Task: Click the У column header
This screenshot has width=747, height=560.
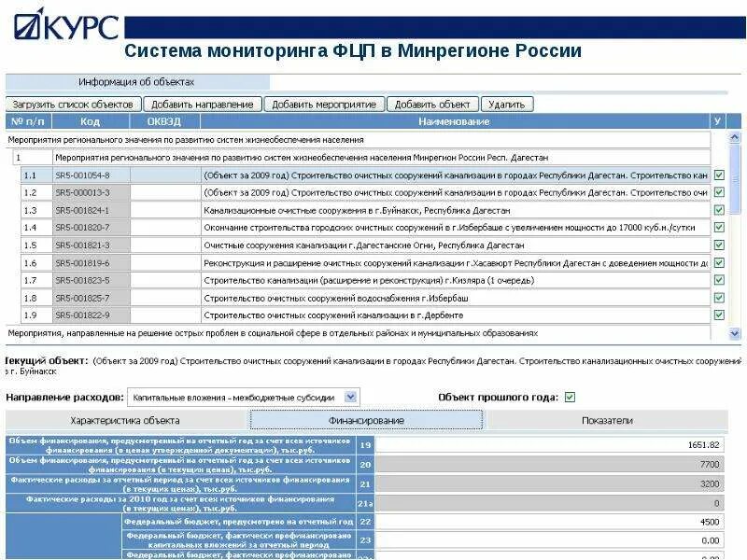Action: tap(717, 121)
